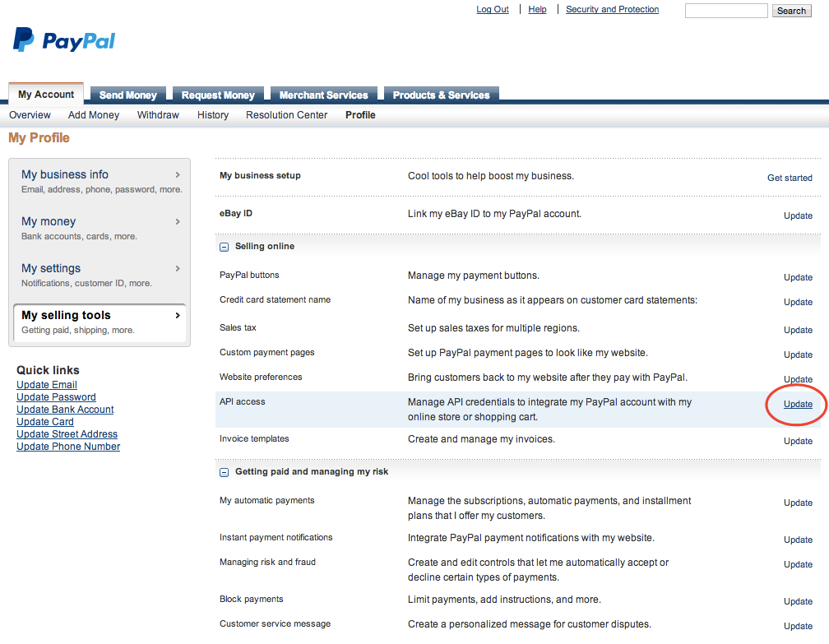This screenshot has height=644, width=829.
Task: Update Managing risk and fraud
Action: click(x=798, y=564)
